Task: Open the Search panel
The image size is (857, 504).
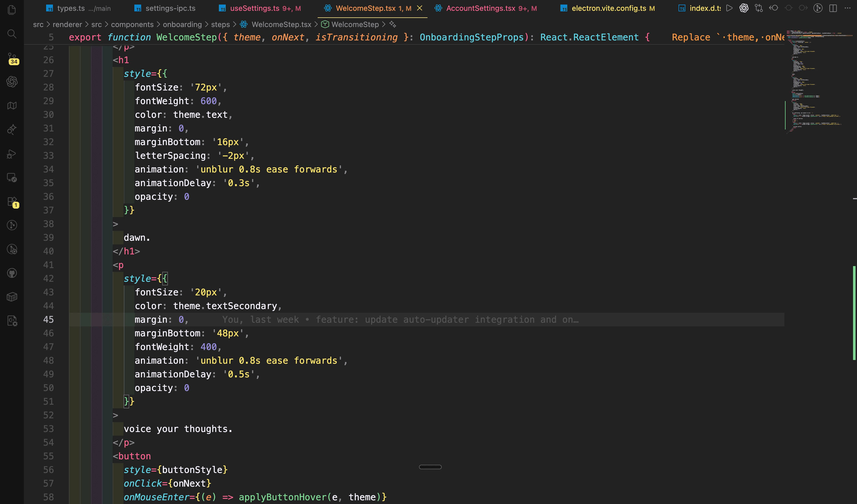Action: point(12,33)
